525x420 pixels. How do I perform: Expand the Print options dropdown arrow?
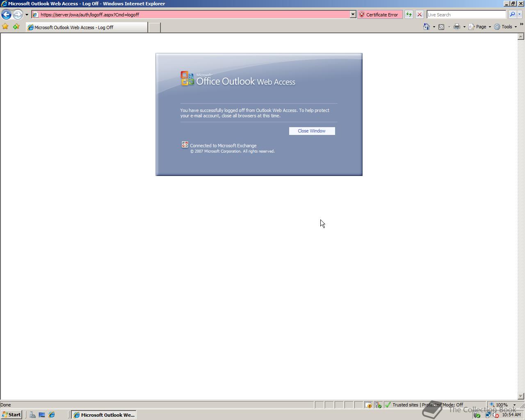pos(464,27)
